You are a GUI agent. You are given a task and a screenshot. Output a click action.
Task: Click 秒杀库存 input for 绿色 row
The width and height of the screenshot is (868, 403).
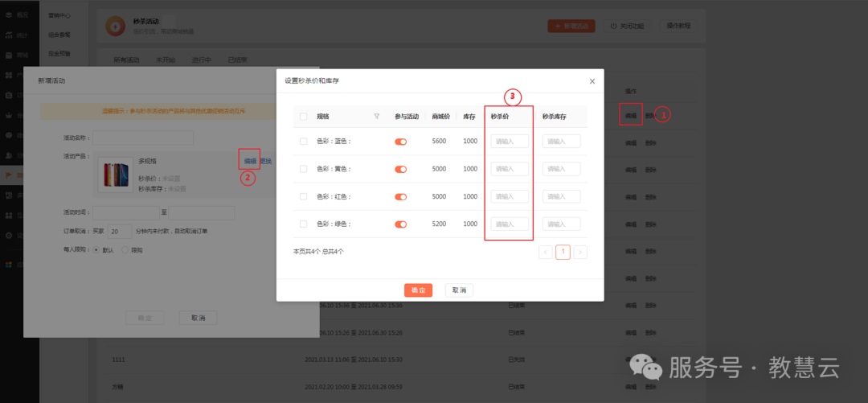click(561, 224)
